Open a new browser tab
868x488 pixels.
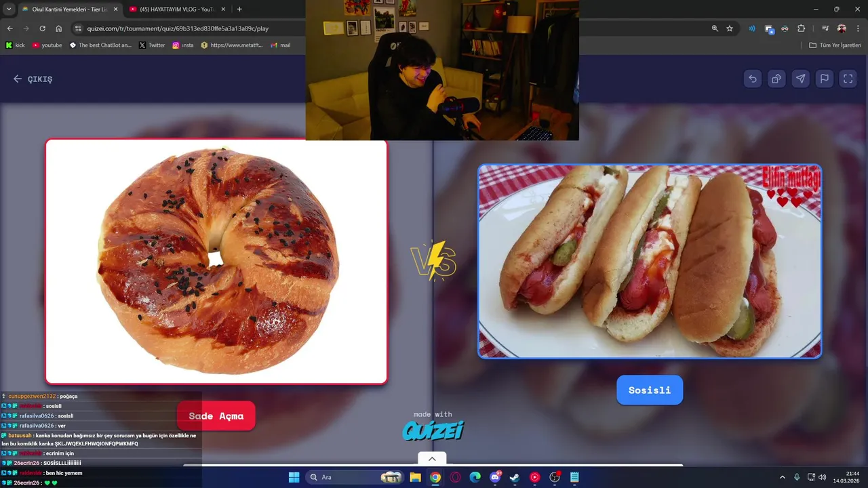[x=239, y=9]
